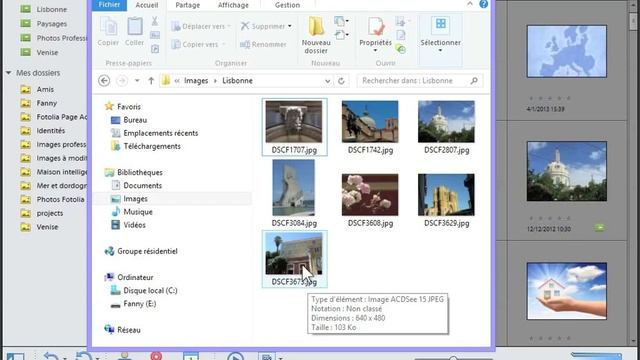Open projects folder in background sidebar
This screenshot has height=360, width=640.
click(x=42, y=213)
